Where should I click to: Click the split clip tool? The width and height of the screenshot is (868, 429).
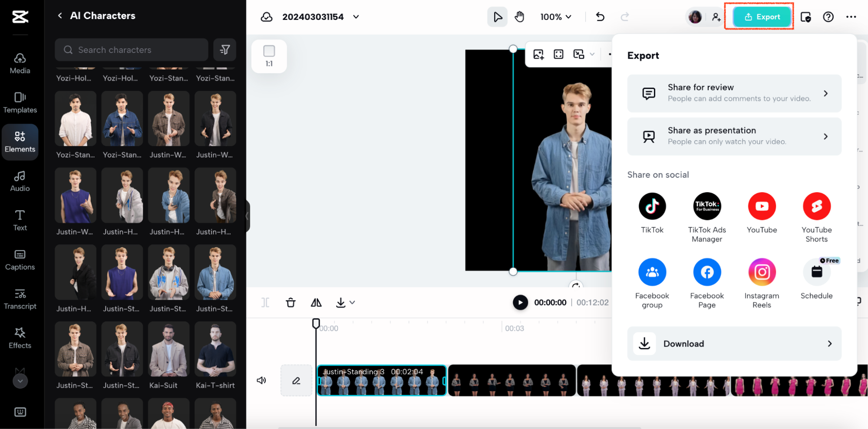[x=265, y=302]
